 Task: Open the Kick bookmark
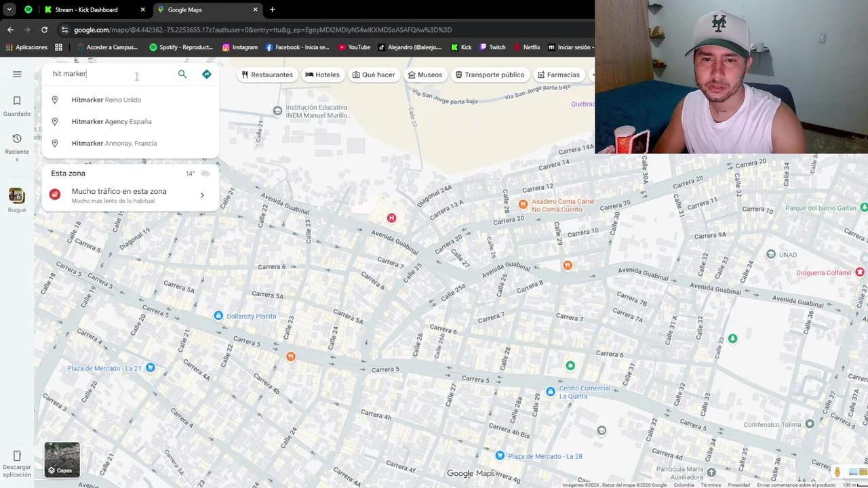[x=461, y=47]
